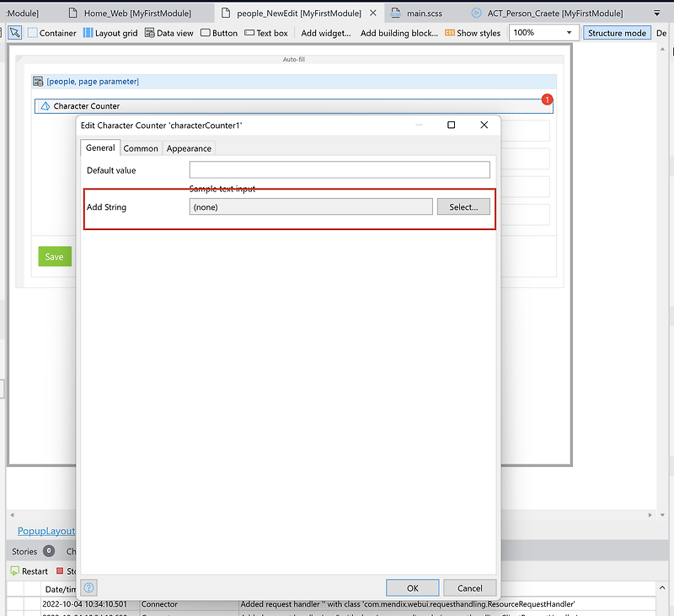The image size is (674, 616).
Task: Open dialog help via question mark icon
Action: click(x=88, y=587)
